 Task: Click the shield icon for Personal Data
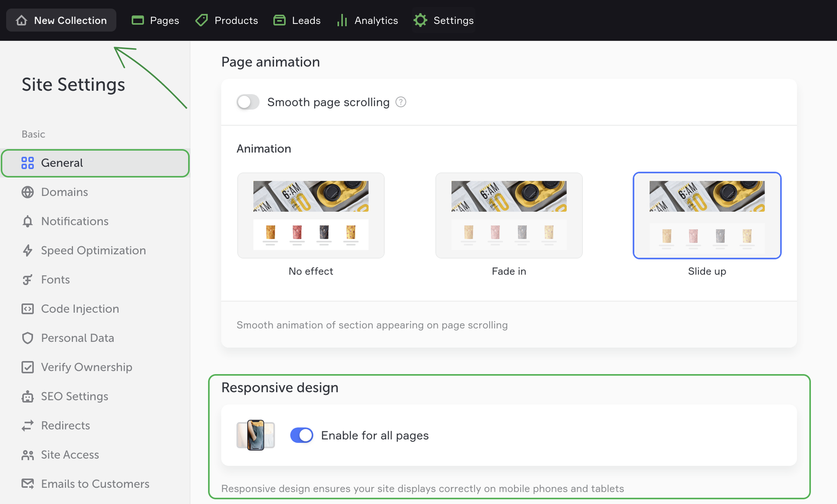(x=27, y=338)
